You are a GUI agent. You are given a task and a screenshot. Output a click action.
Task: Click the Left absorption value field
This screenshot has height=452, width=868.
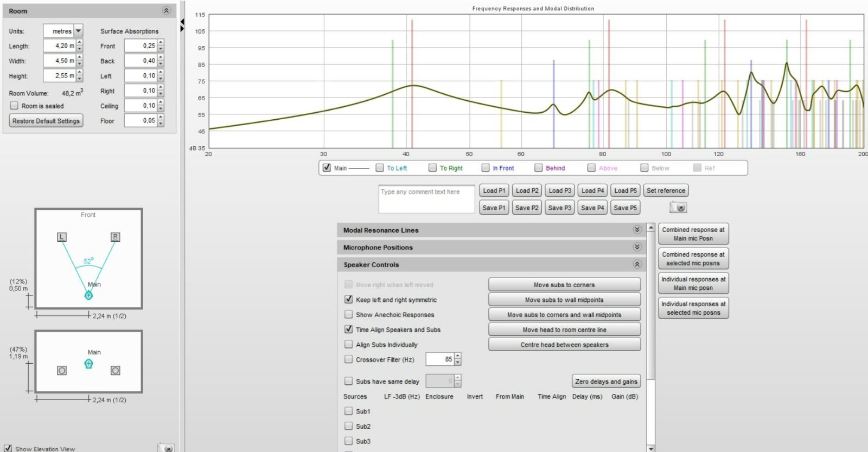141,76
